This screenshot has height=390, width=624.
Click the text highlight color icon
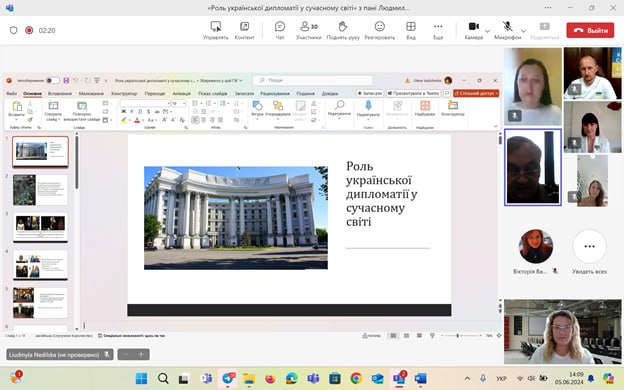pyautogui.click(x=124, y=120)
